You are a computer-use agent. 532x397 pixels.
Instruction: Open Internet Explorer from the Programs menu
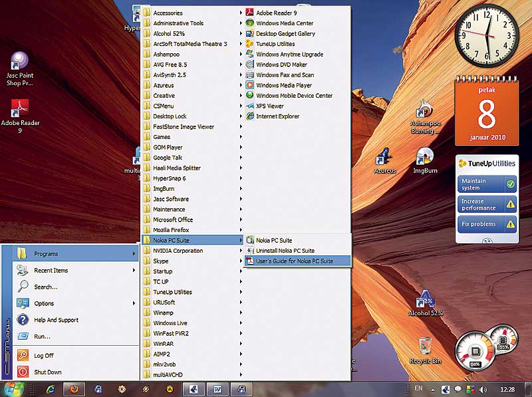297,116
